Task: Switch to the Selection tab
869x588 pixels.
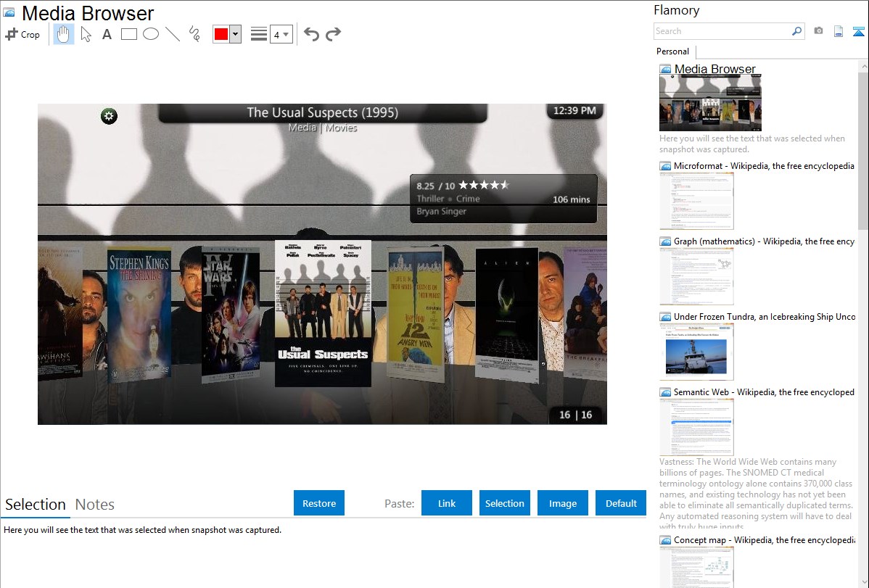Action: pyautogui.click(x=36, y=505)
